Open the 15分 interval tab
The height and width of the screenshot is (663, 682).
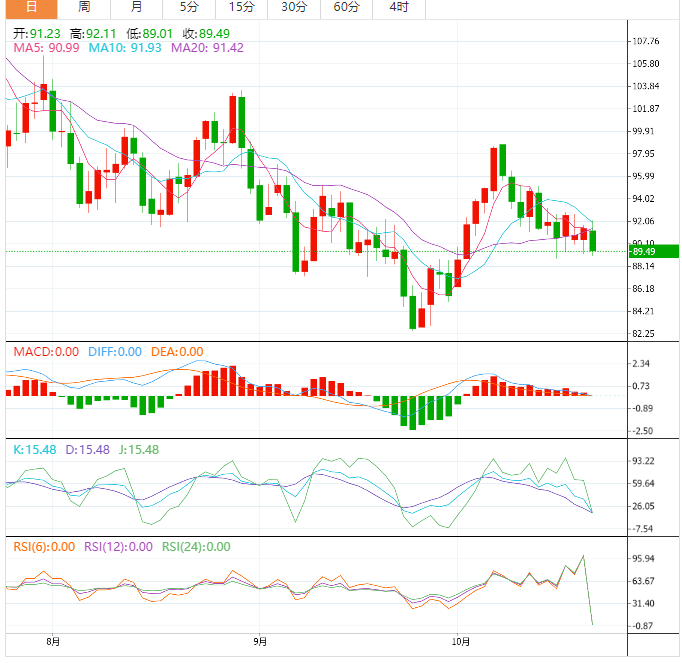click(x=241, y=8)
